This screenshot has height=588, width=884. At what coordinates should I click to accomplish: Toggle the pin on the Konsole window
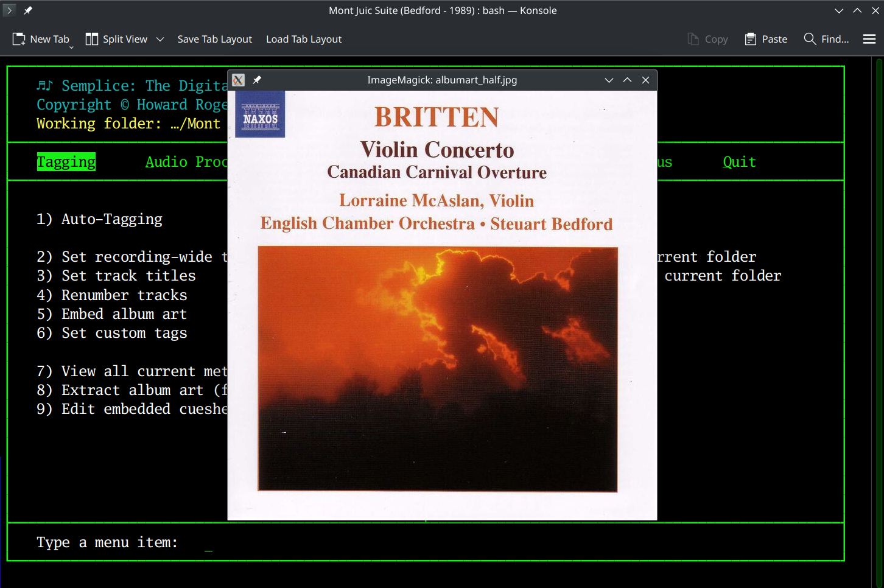tap(27, 10)
